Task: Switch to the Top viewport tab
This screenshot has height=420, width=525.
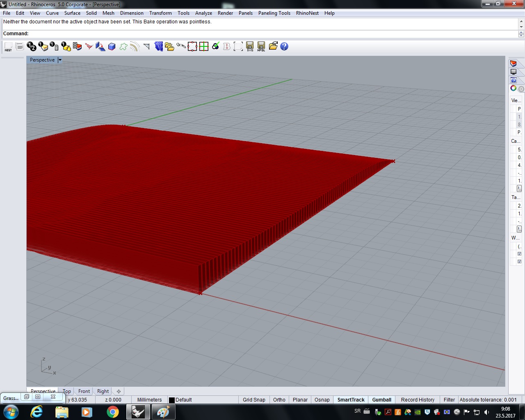Action: pyautogui.click(x=67, y=391)
